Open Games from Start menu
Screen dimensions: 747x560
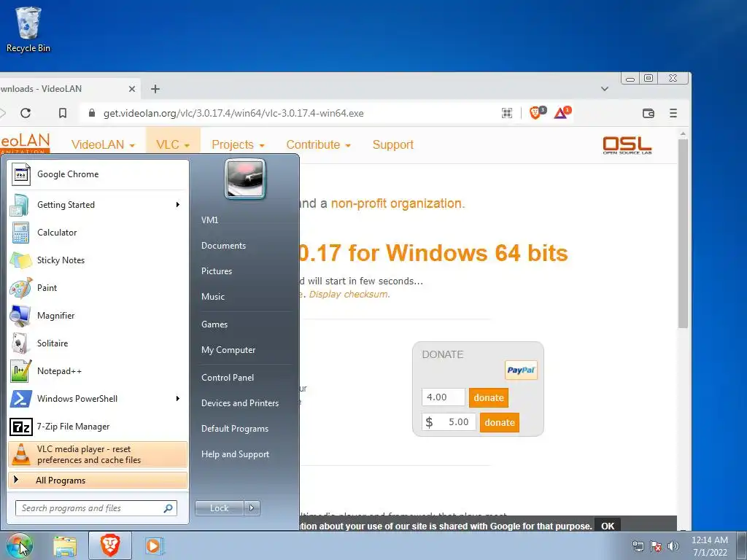click(214, 324)
